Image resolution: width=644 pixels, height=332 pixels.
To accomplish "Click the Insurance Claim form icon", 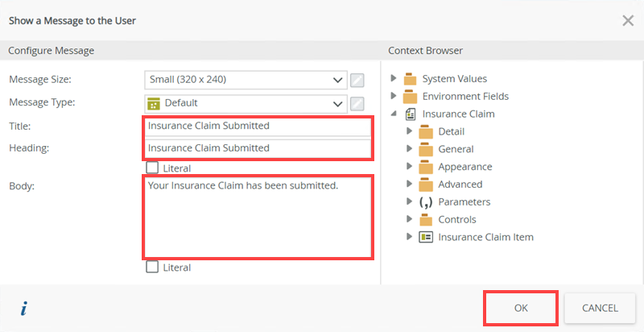I will point(410,114).
